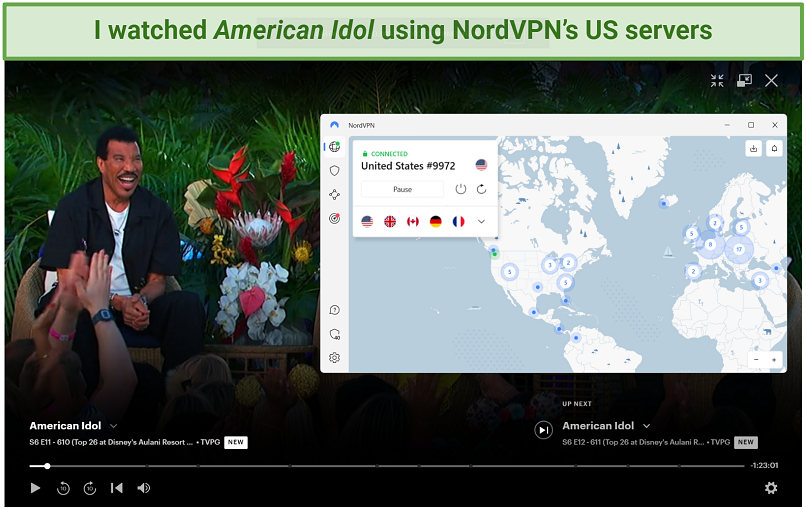This screenshot has width=806, height=509.
Task: Expand the recent countries list chevron
Action: tap(482, 222)
